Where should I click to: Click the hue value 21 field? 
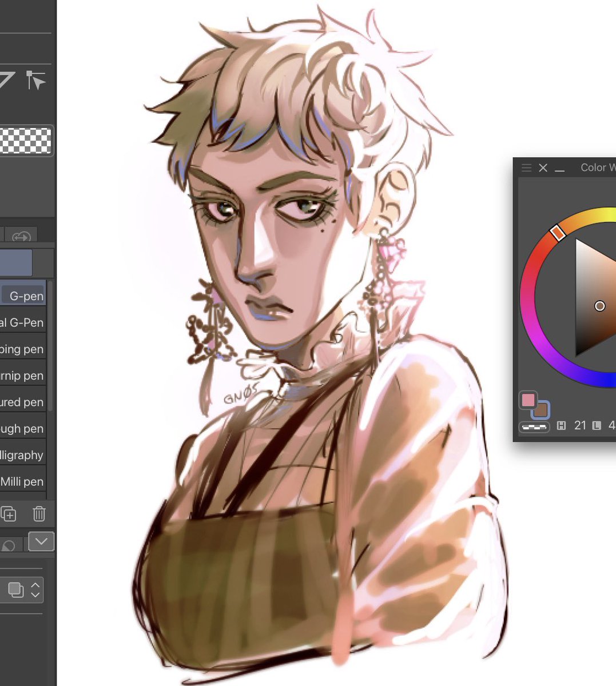pyautogui.click(x=580, y=425)
